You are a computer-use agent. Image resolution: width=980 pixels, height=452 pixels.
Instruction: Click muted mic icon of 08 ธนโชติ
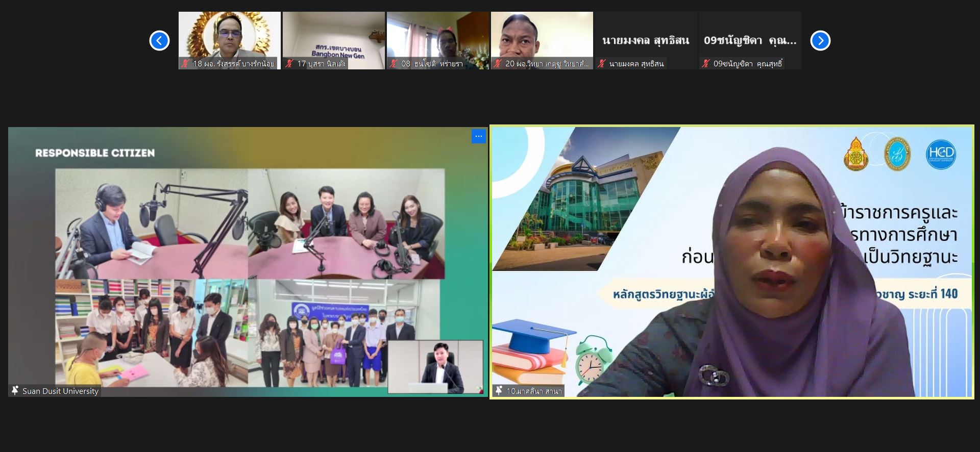[394, 64]
